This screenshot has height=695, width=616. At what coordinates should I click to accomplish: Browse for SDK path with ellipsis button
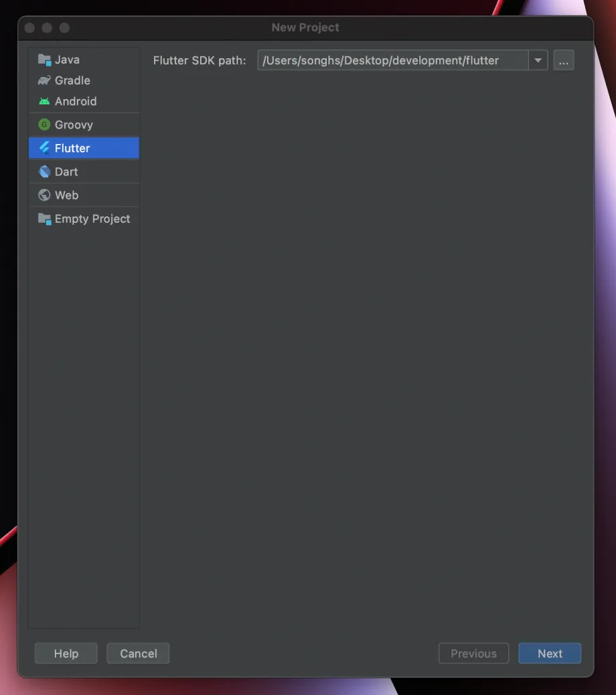[564, 60]
